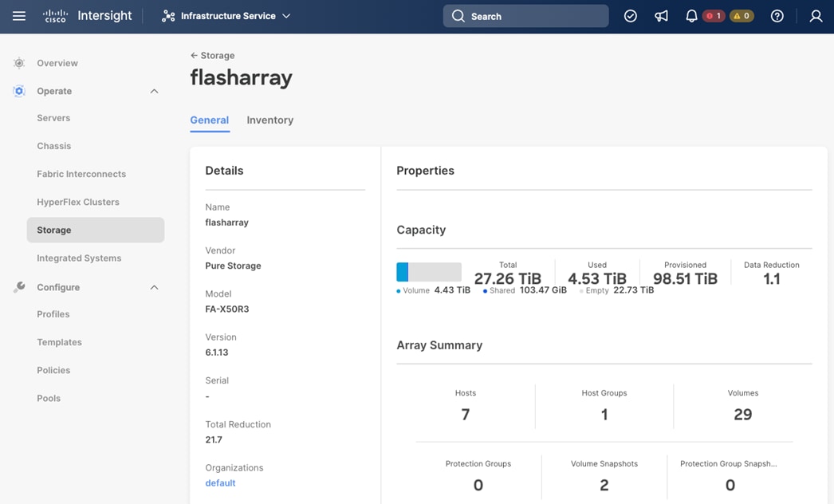Screen dimensions: 834x504
Task: Open Profiles in the sidebar
Action: click(x=53, y=314)
